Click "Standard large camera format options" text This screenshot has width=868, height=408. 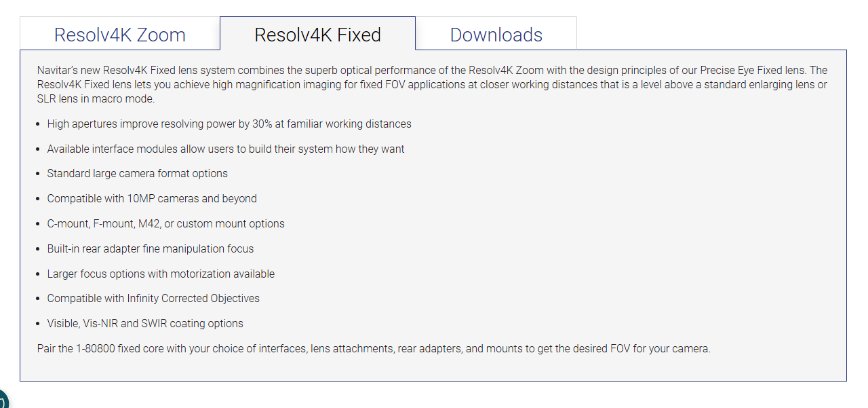click(x=138, y=173)
